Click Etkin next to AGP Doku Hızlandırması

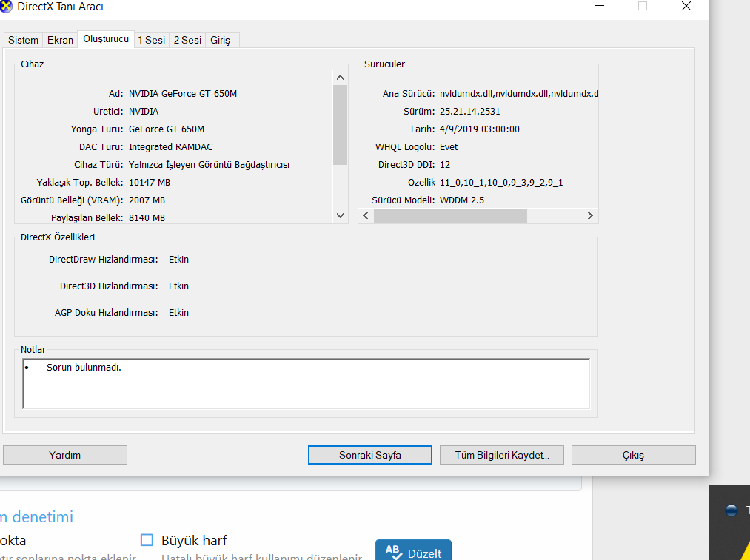point(178,312)
